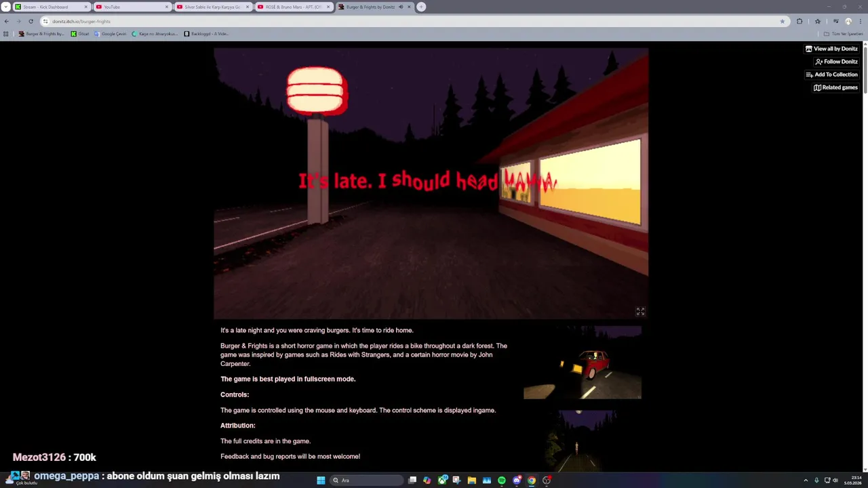Open the Extensions puzzle icon
The width and height of the screenshot is (868, 488).
[800, 21]
